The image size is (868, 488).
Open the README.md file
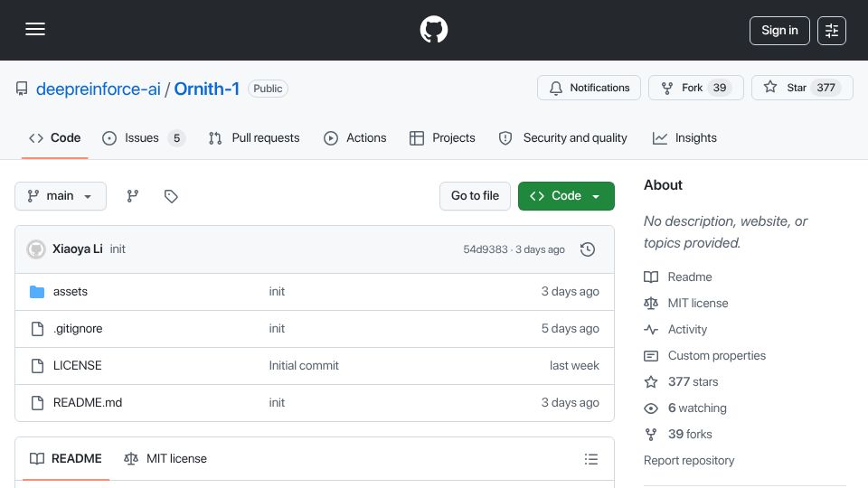tap(88, 403)
